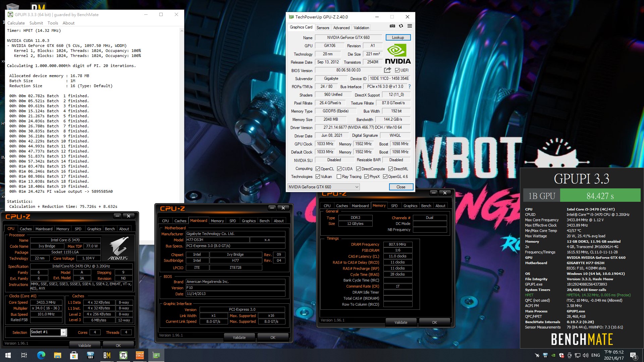Image resolution: width=644 pixels, height=362 pixels.
Task: Click the Close button in GPU-Z
Action: pyautogui.click(x=401, y=187)
